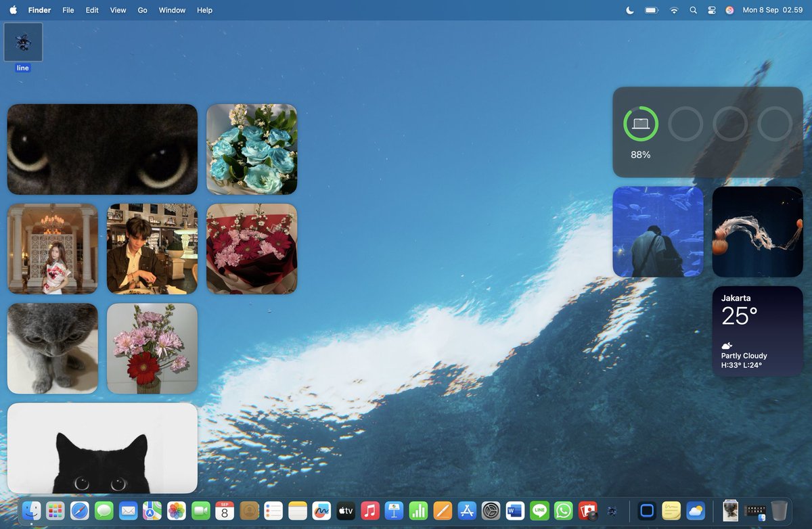Open black cat eyes photo widget
The image size is (812, 529).
click(102, 149)
